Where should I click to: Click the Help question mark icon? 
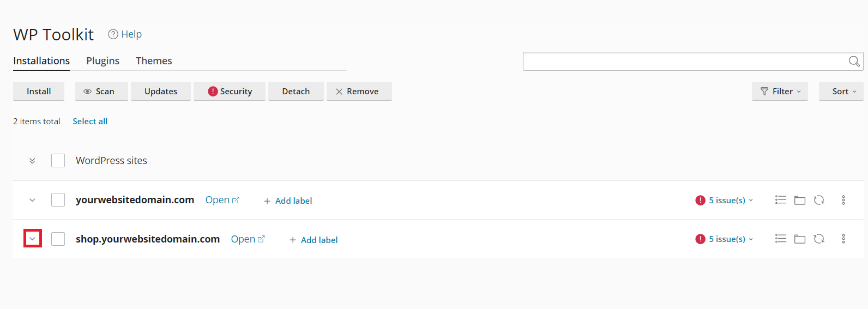pyautogui.click(x=113, y=34)
